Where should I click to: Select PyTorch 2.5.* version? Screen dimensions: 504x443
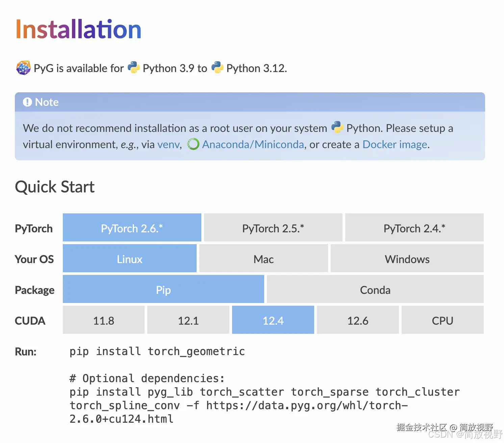tap(273, 228)
